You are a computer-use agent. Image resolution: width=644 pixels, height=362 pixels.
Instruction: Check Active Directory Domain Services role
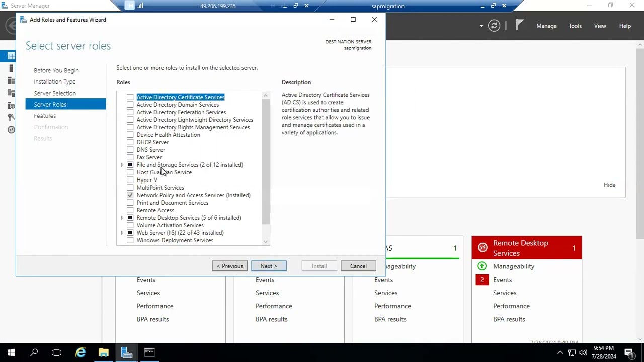[130, 105]
